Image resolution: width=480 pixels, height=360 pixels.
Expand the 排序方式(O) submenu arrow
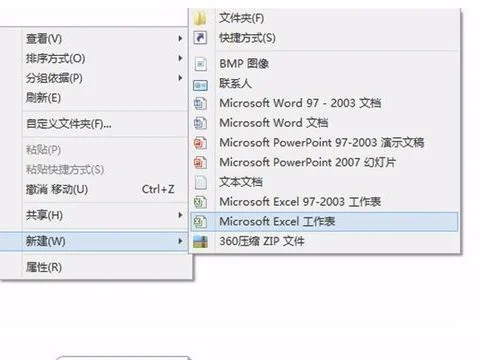point(180,58)
